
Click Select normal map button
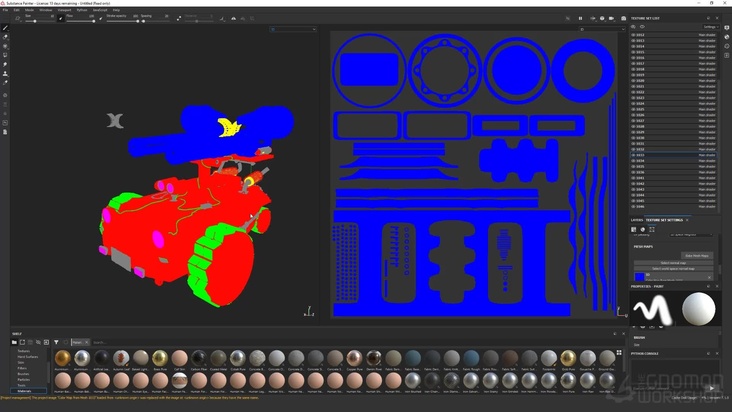673,263
